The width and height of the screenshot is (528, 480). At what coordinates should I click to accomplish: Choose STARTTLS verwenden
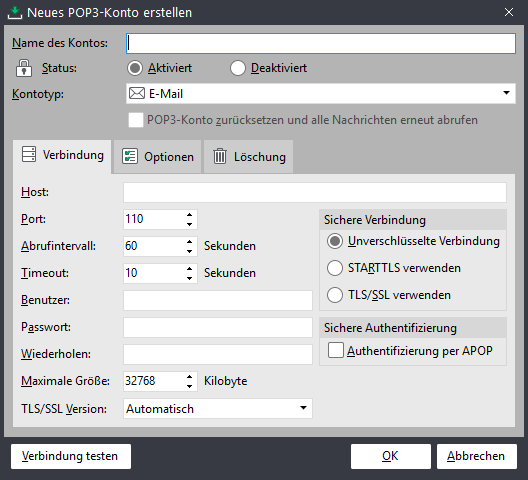click(x=335, y=268)
